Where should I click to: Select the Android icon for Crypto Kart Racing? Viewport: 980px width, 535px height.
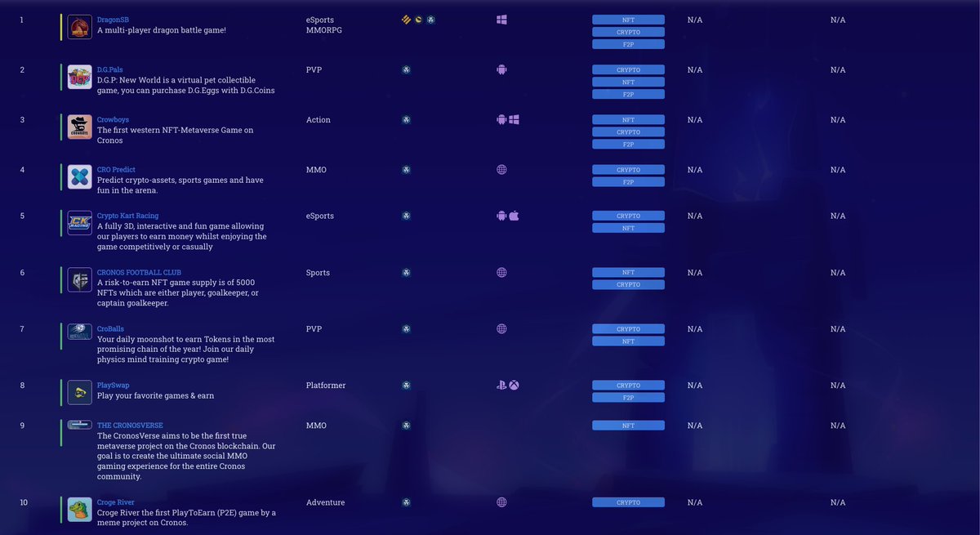(501, 216)
